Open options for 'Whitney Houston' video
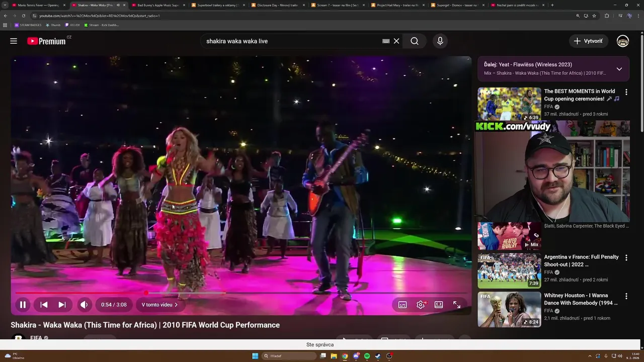644x362 pixels. [x=626, y=296]
